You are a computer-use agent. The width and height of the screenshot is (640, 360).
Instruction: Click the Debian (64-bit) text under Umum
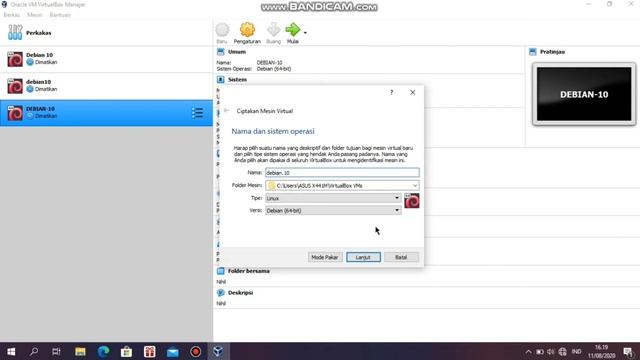click(x=274, y=69)
